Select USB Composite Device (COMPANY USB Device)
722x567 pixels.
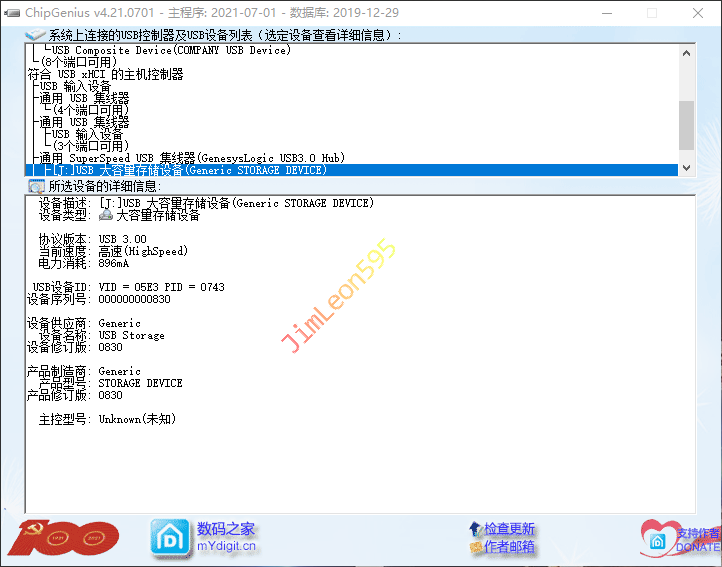pyautogui.click(x=170, y=50)
